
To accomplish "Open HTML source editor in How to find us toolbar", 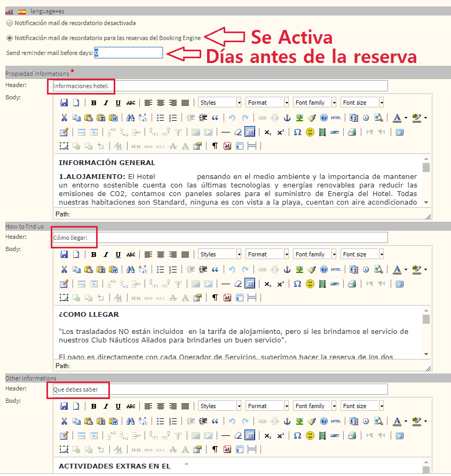I will 336,270.
